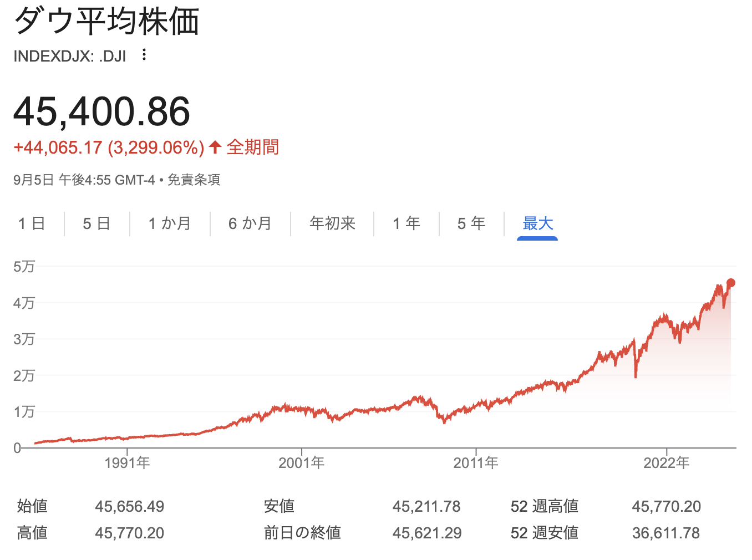Click the 3万 y-axis label
The height and width of the screenshot is (560, 752).
tap(24, 339)
